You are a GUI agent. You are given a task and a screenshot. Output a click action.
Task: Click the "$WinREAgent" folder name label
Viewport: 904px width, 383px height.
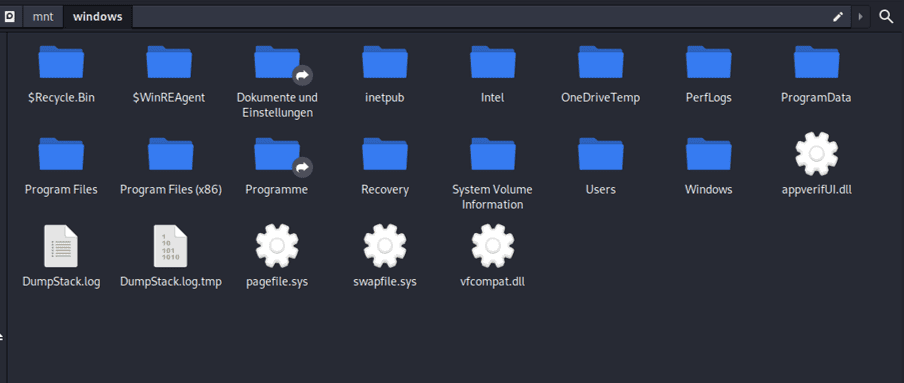[169, 98]
